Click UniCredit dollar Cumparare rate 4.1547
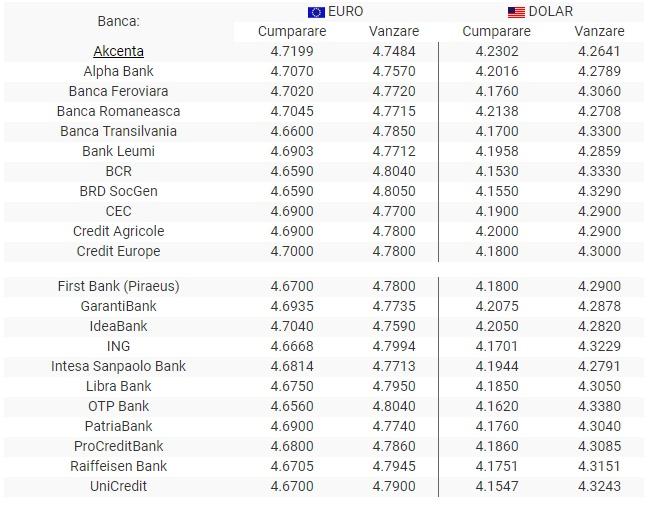This screenshot has height=505, width=657. (x=496, y=486)
